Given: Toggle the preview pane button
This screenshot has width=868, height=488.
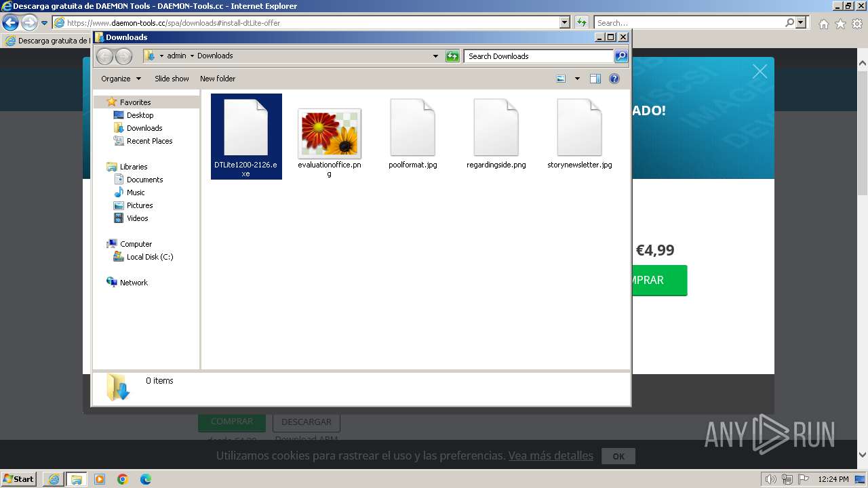Looking at the screenshot, I should pyautogui.click(x=595, y=79).
